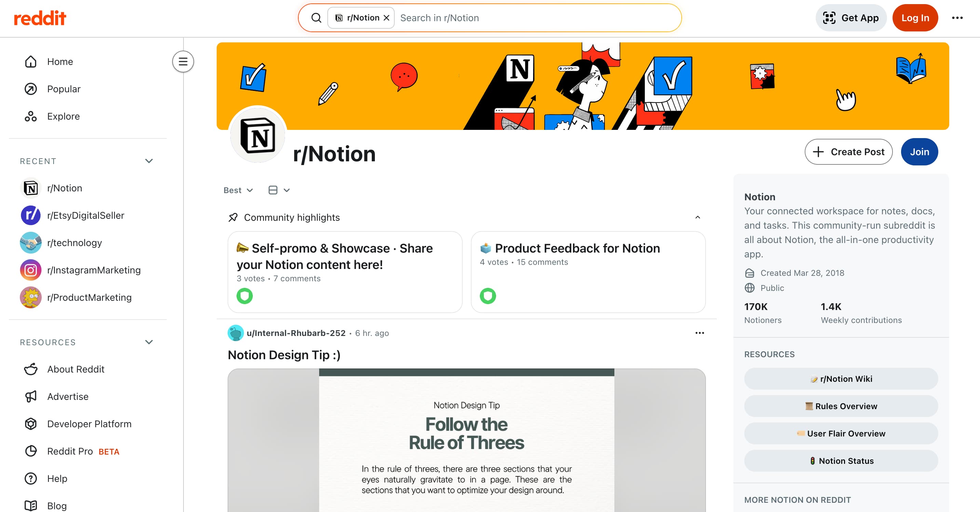This screenshot has width=980, height=512.
Task: Remove the r/Notion search filter chip
Action: [x=386, y=17]
